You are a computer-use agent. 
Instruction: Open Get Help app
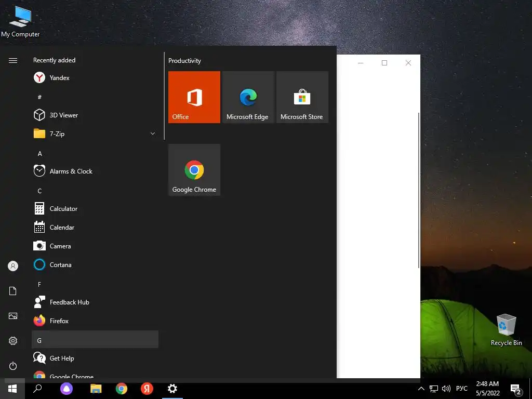point(95,358)
